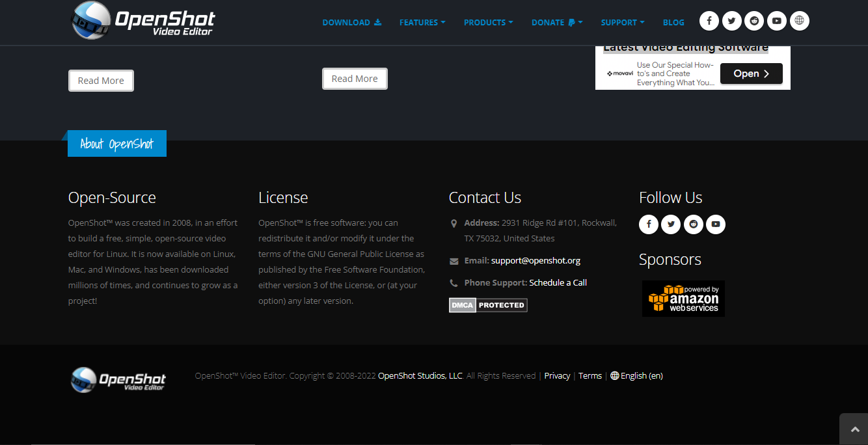Expand the DONATE dropdown menu
Image resolution: width=868 pixels, height=445 pixels.
click(557, 22)
